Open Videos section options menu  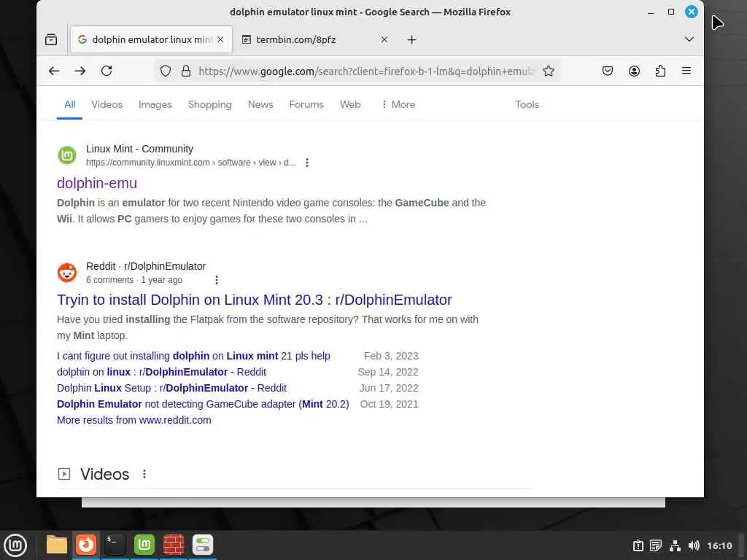point(144,474)
